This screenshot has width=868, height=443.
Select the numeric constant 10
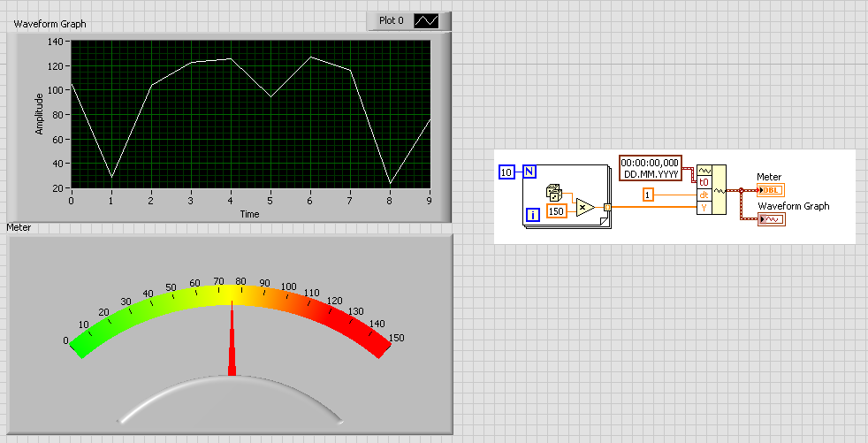coord(506,172)
